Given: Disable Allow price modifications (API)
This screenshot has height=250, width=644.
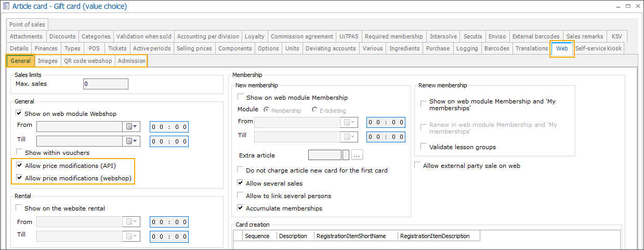Looking at the screenshot, I should pos(20,166).
